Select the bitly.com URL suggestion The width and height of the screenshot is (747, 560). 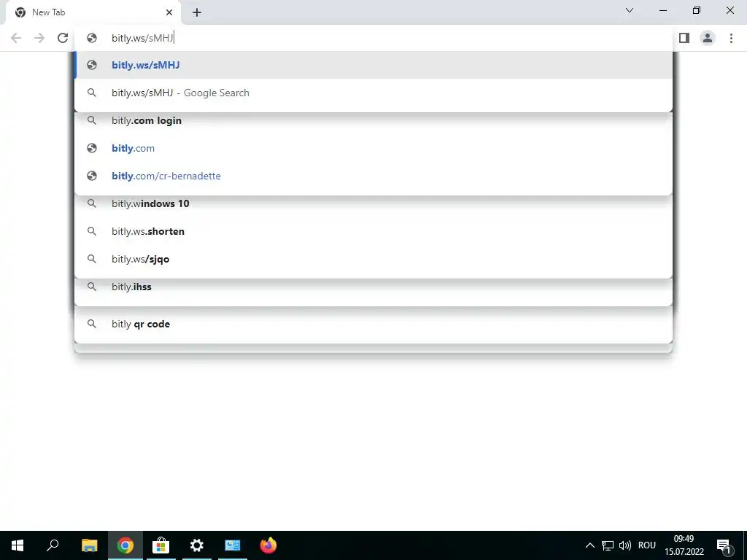373,148
